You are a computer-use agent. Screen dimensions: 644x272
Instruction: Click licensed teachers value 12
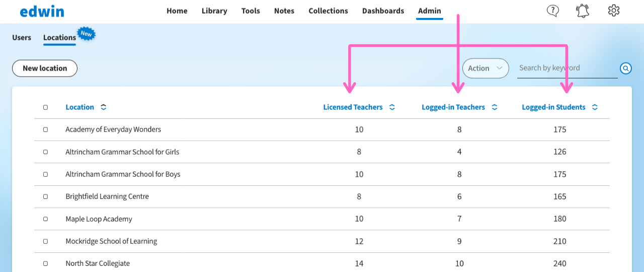[x=359, y=241]
